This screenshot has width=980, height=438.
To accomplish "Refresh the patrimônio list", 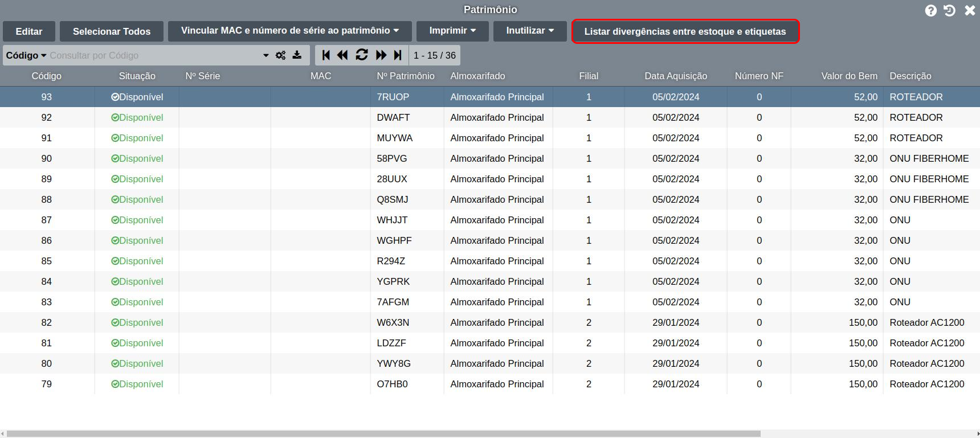I will click(362, 55).
